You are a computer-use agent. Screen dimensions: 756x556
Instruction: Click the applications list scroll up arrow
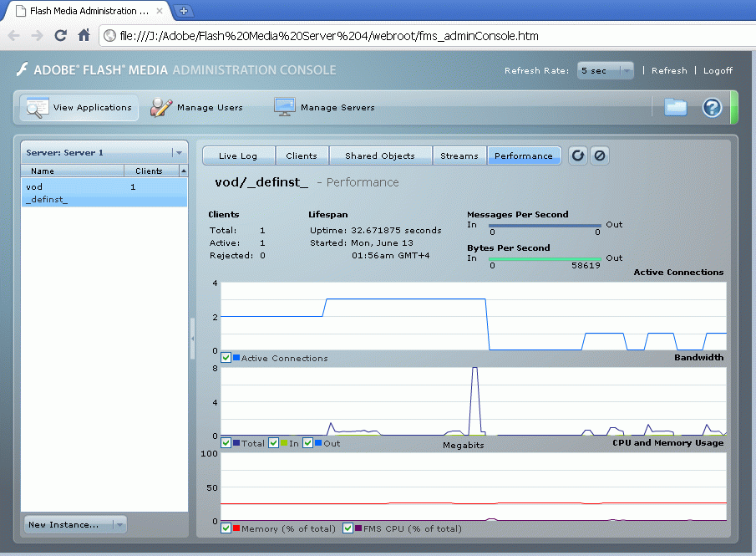(x=183, y=171)
